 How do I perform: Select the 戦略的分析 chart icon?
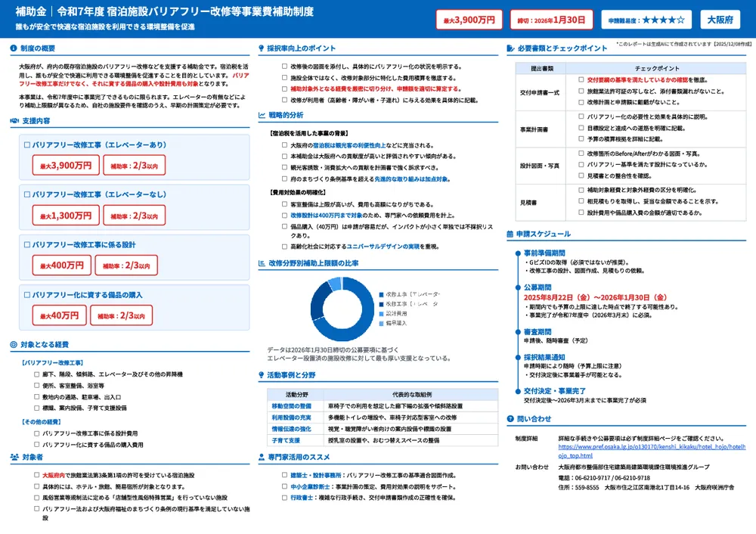pos(262,115)
